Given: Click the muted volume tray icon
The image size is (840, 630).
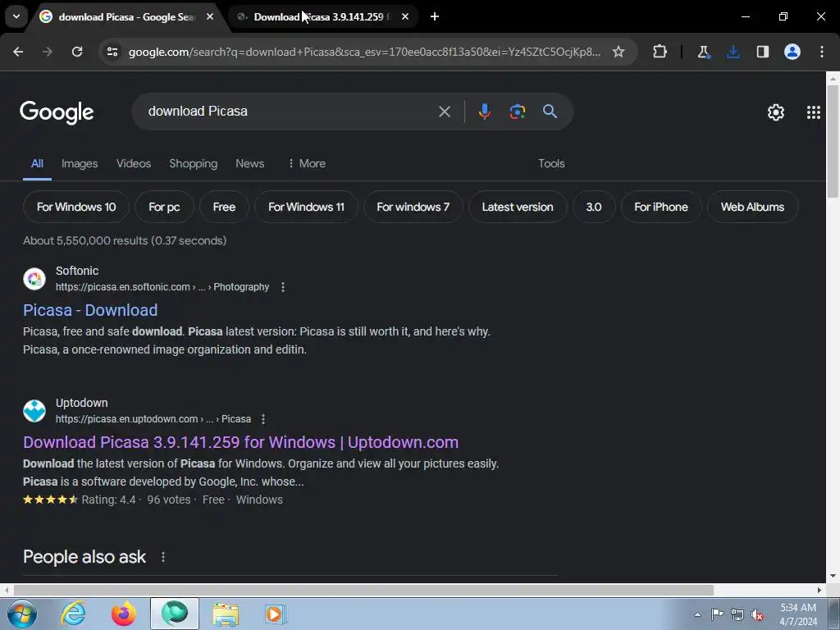Looking at the screenshot, I should point(757,614).
